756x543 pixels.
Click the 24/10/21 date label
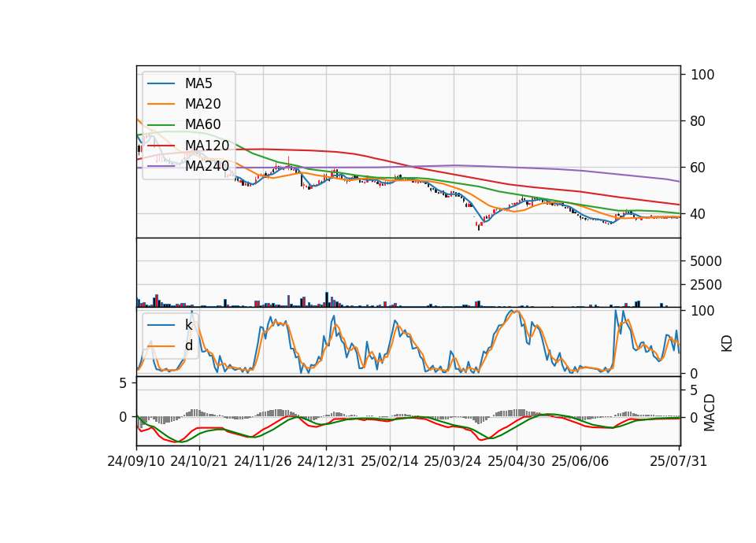tap(199, 461)
